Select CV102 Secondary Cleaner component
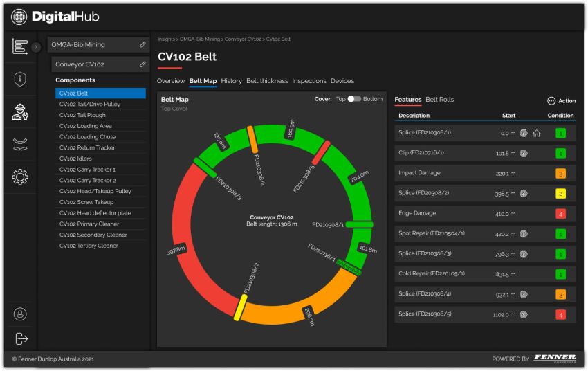 [100, 235]
